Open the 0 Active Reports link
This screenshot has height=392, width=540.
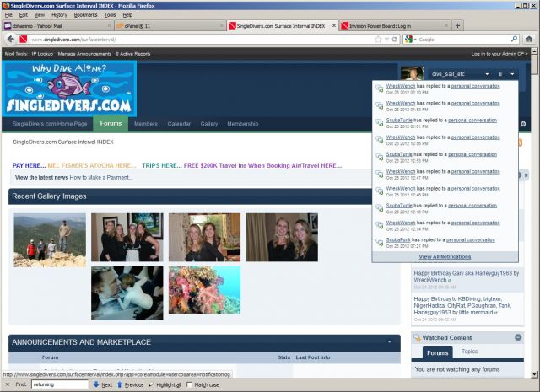(133, 54)
